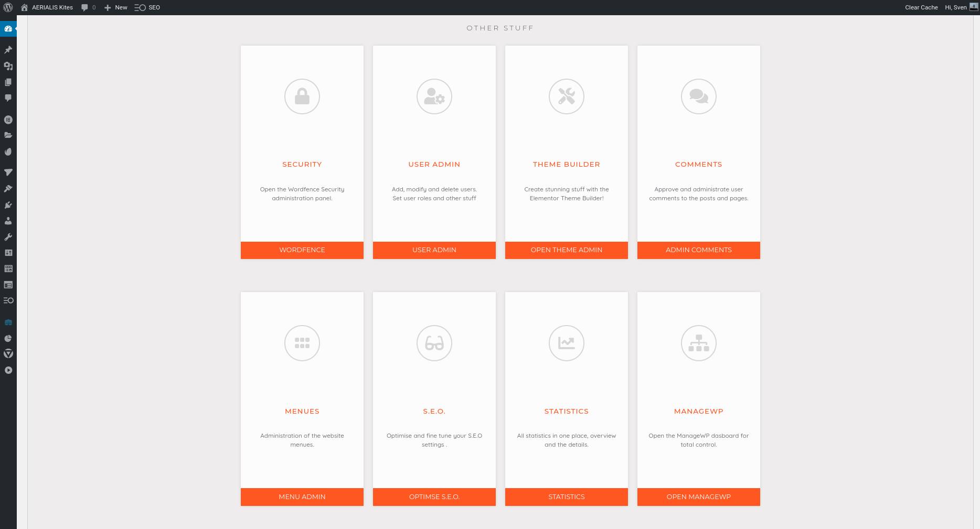Open Plugins from the sidebar
The height and width of the screenshot is (529, 980).
[x=8, y=205]
